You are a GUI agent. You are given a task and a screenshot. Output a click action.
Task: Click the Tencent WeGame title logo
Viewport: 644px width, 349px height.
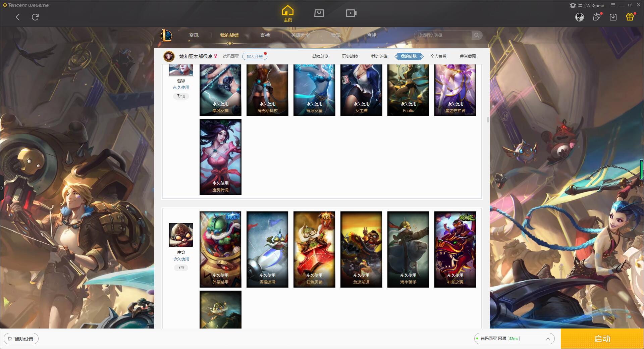[x=26, y=5]
